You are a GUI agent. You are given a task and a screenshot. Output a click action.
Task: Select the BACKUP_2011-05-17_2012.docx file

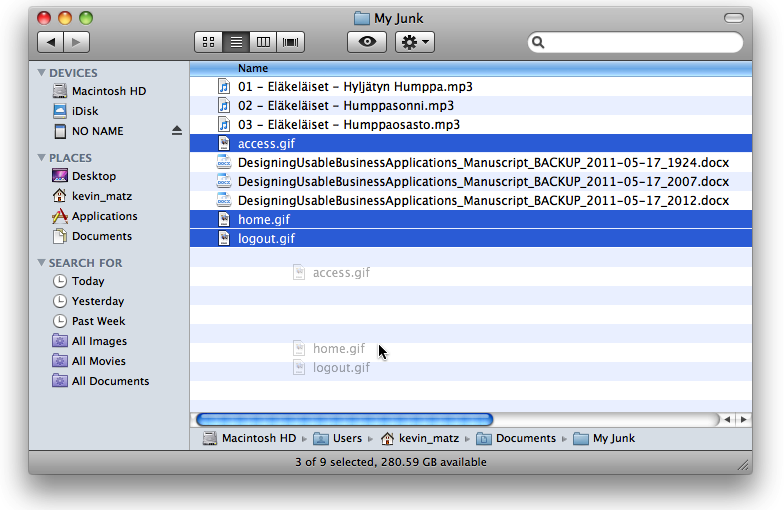[x=470, y=200]
